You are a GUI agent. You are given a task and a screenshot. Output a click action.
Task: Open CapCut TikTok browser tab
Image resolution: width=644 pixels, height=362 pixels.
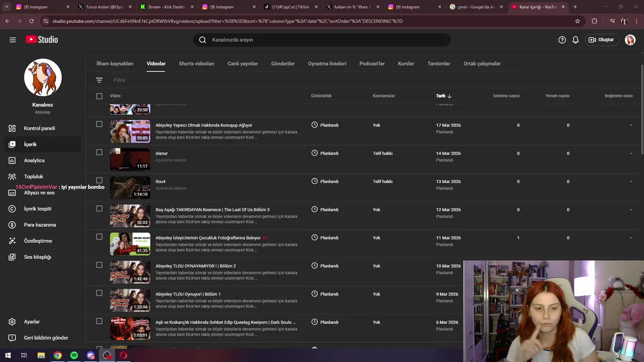290,7
